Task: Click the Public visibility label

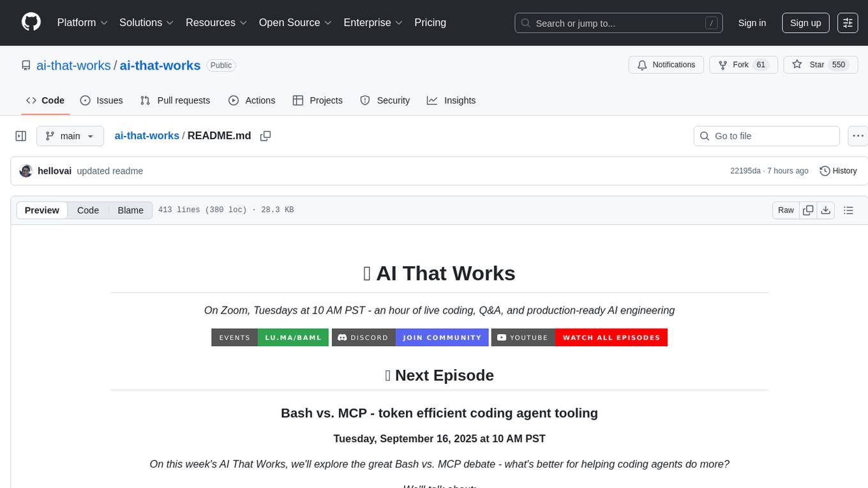Action: tap(221, 65)
